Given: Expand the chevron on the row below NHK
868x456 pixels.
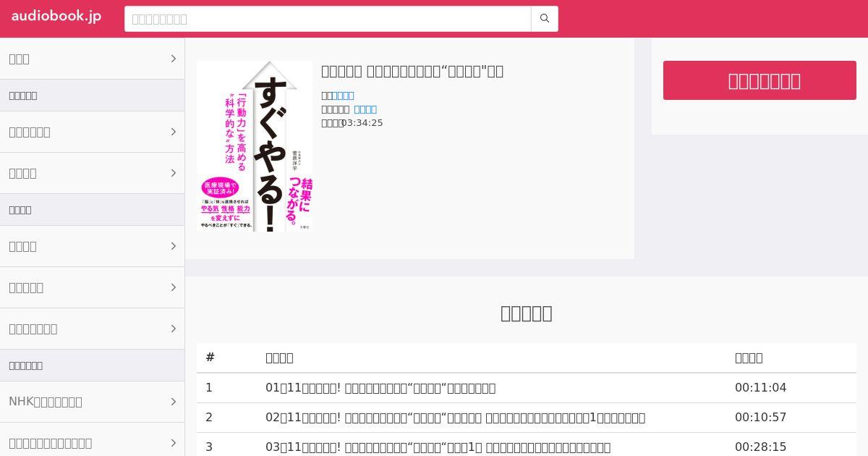Looking at the screenshot, I should click(174, 443).
